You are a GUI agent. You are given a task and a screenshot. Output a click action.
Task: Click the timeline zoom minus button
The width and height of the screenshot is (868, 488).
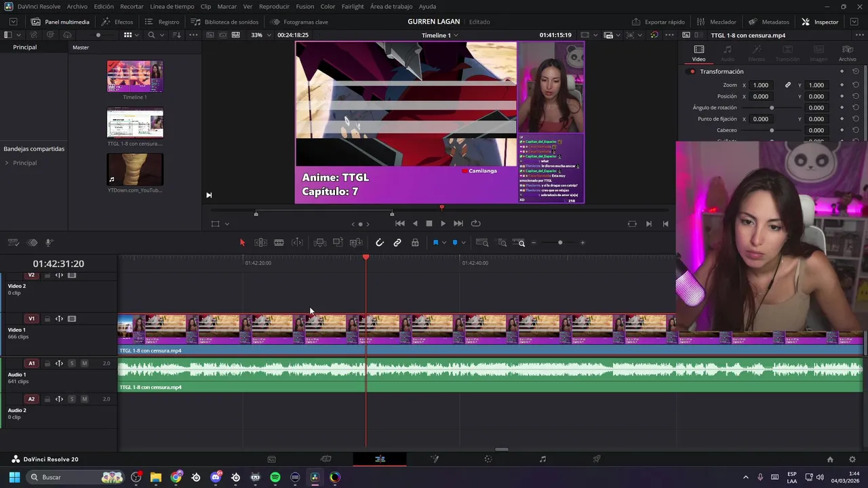[534, 243]
